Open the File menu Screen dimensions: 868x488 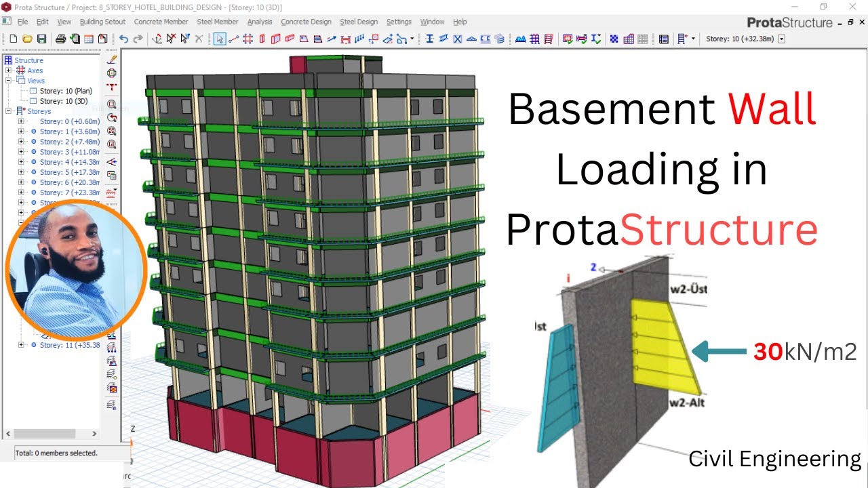coord(23,22)
